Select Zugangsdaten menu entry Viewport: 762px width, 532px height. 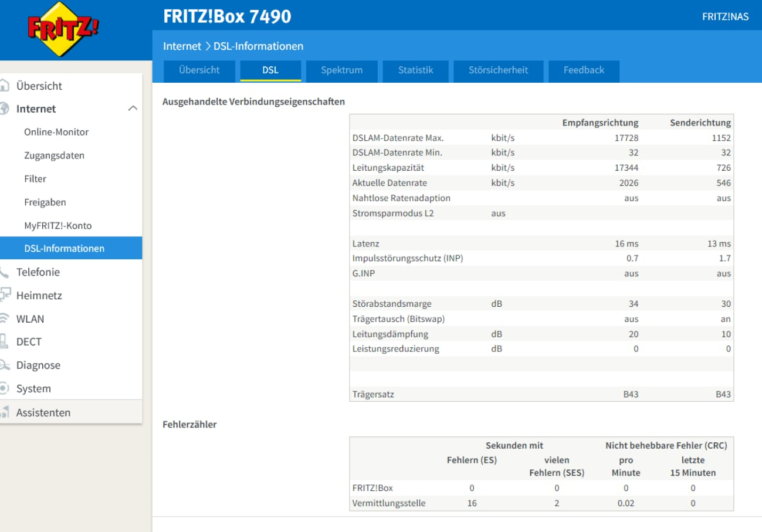coord(54,155)
